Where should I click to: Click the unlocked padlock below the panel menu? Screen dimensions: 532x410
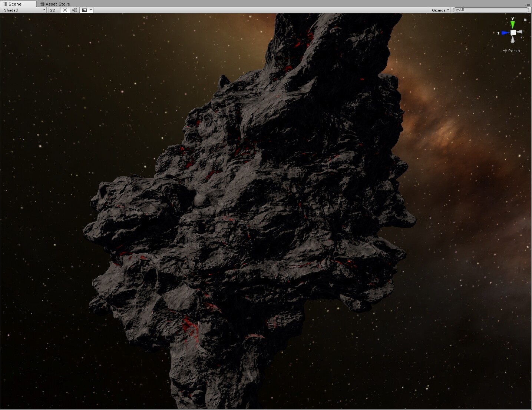[525, 19]
